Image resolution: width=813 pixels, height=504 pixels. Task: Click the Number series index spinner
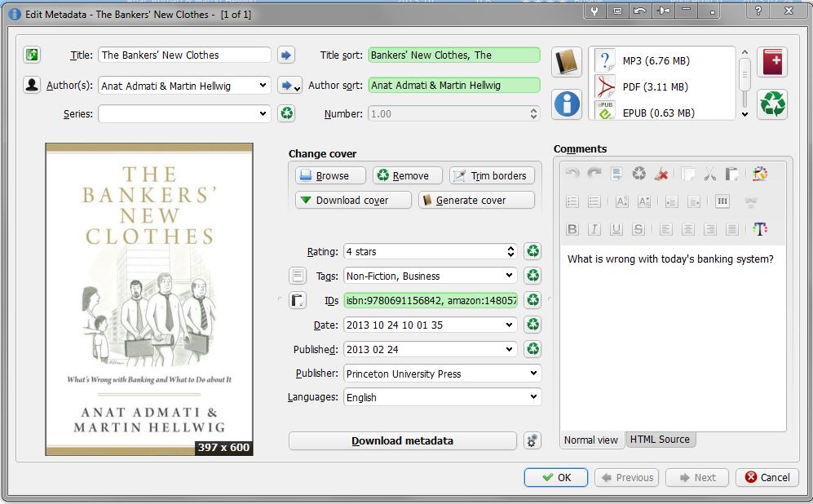533,113
